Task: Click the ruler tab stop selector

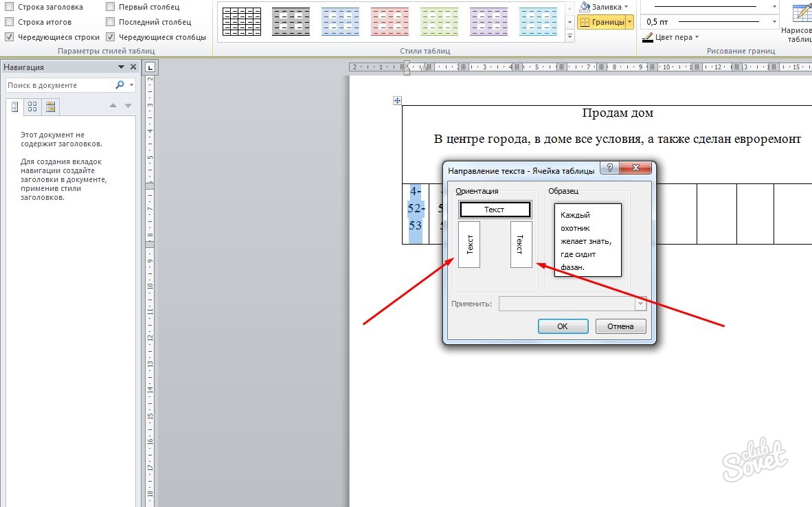Action: click(150, 67)
